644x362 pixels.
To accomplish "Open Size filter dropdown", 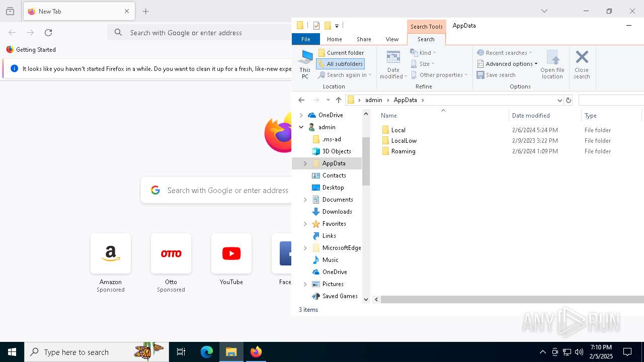I will pos(423,64).
